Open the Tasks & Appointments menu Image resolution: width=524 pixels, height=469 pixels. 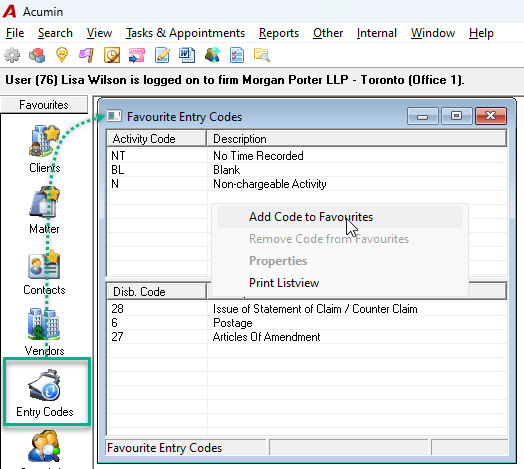pyautogui.click(x=185, y=33)
